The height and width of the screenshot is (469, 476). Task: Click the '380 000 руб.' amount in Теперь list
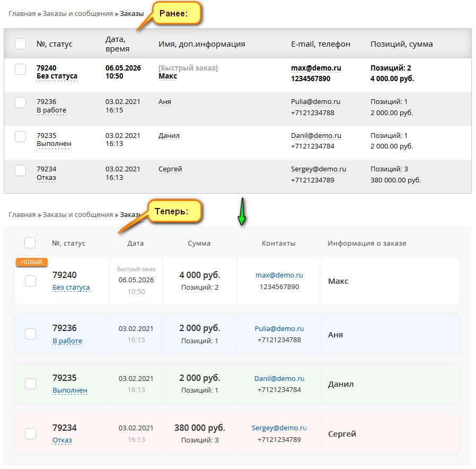(200, 428)
